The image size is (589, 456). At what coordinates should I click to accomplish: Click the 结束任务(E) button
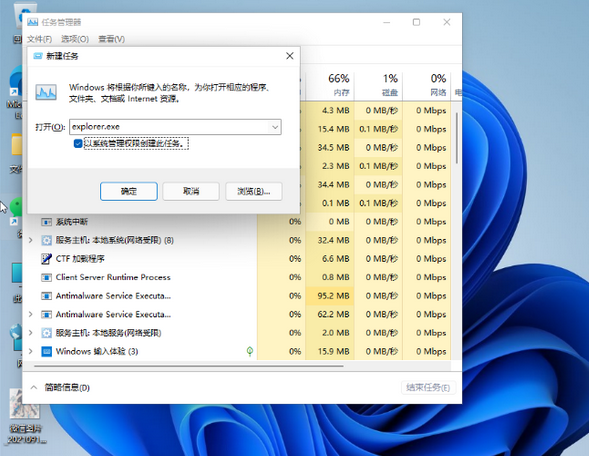[x=428, y=388]
